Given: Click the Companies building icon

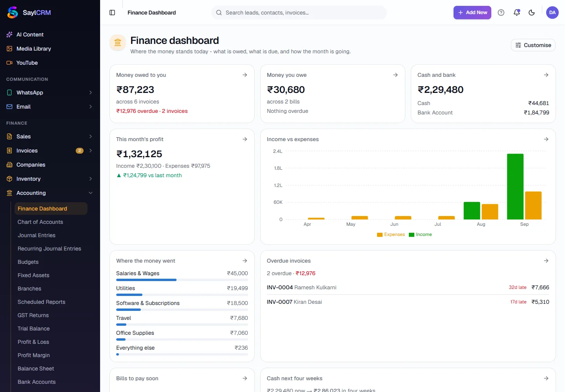Looking at the screenshot, I should [9, 165].
